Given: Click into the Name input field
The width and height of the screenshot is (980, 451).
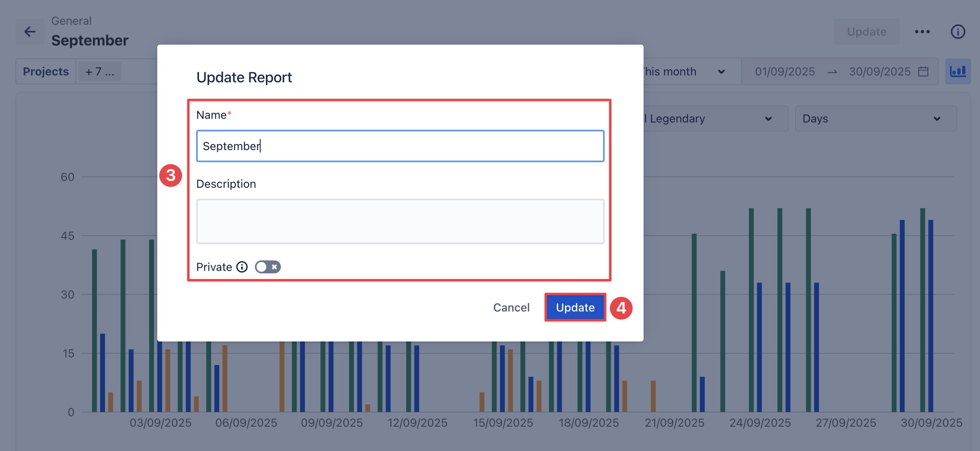Looking at the screenshot, I should point(400,146).
